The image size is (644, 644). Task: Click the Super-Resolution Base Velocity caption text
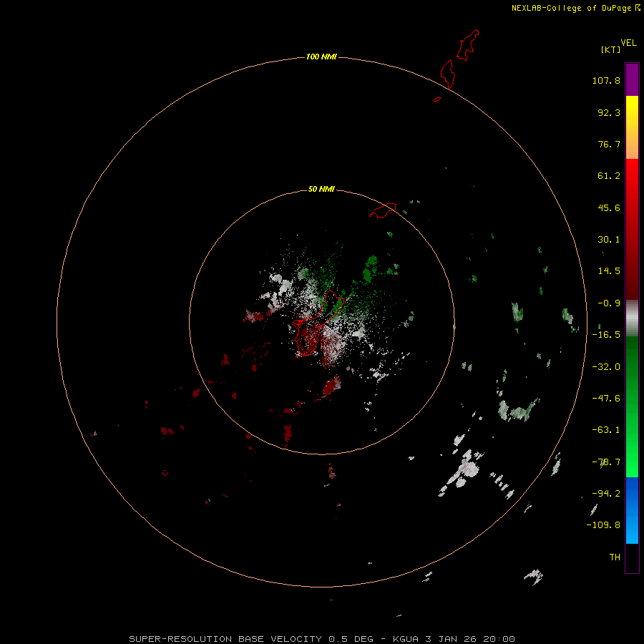321,639
